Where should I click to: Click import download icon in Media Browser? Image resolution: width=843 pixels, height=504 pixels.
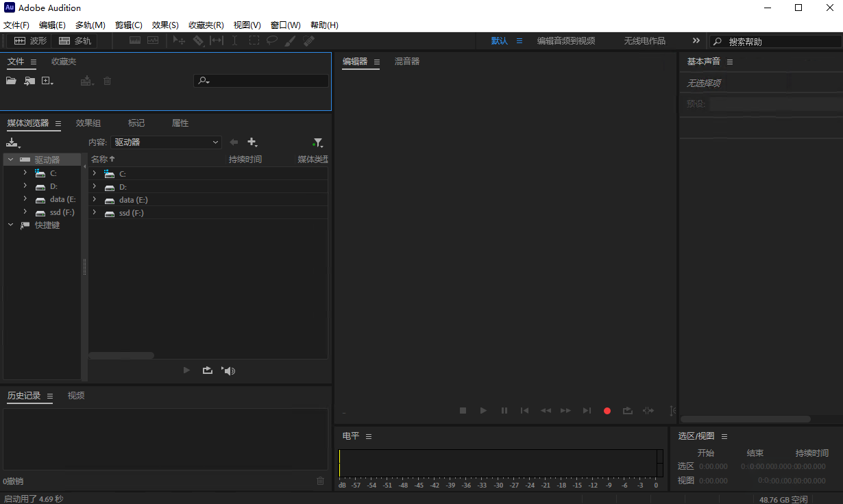coord(13,142)
